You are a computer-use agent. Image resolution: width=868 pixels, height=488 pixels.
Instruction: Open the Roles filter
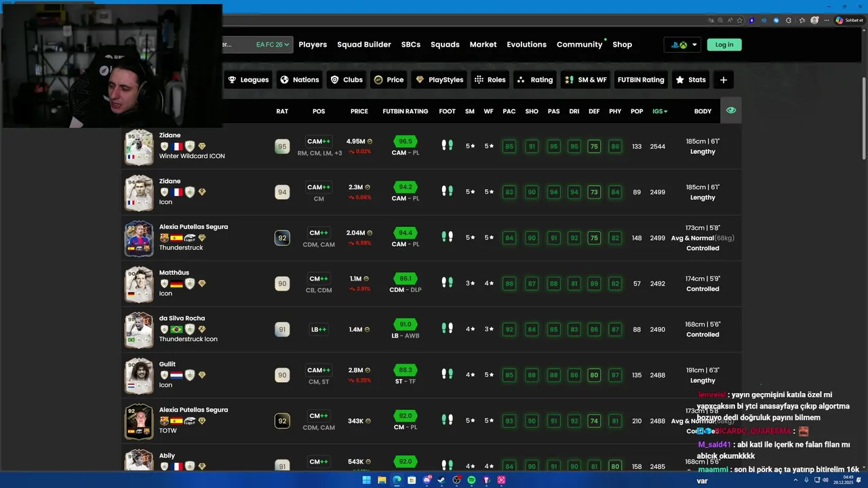pos(490,79)
